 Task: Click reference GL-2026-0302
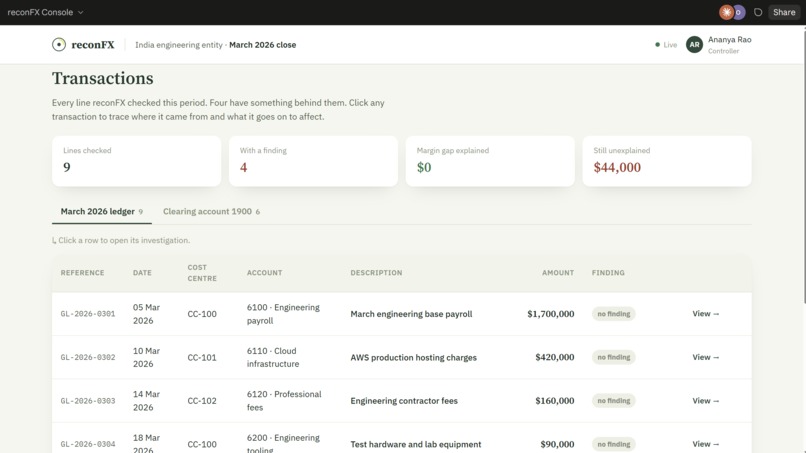[88, 357]
